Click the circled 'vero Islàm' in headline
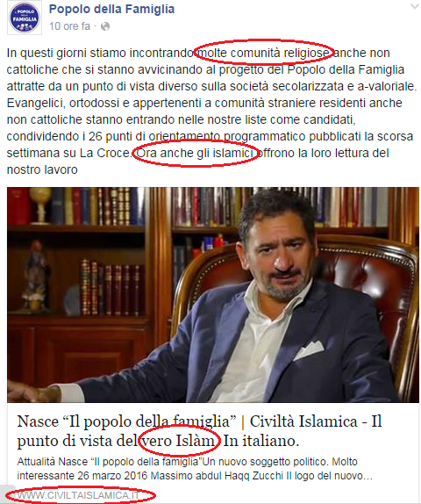 180,441
